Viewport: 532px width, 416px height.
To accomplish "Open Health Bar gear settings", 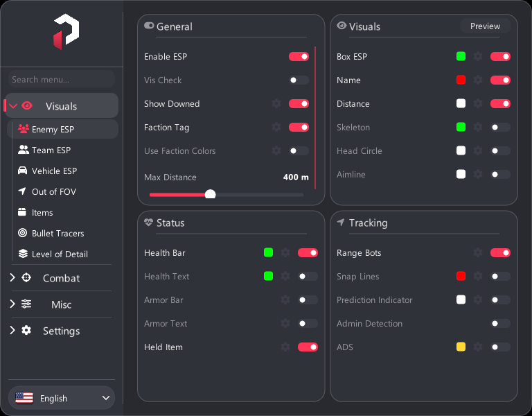I will [285, 252].
